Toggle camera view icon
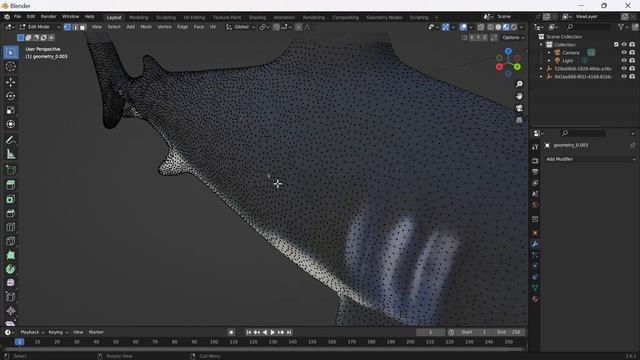This screenshot has height=360, width=640. tap(519, 108)
